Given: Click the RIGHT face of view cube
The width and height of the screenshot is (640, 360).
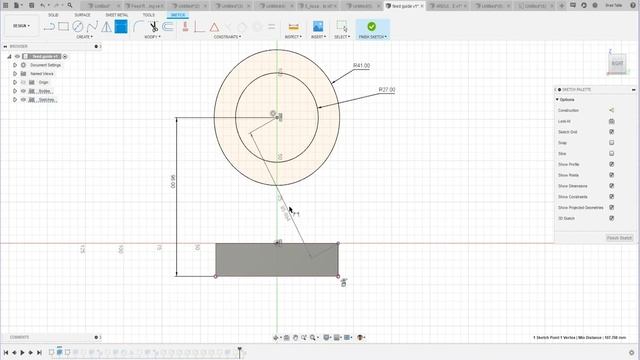Looking at the screenshot, I should pyautogui.click(x=617, y=64).
